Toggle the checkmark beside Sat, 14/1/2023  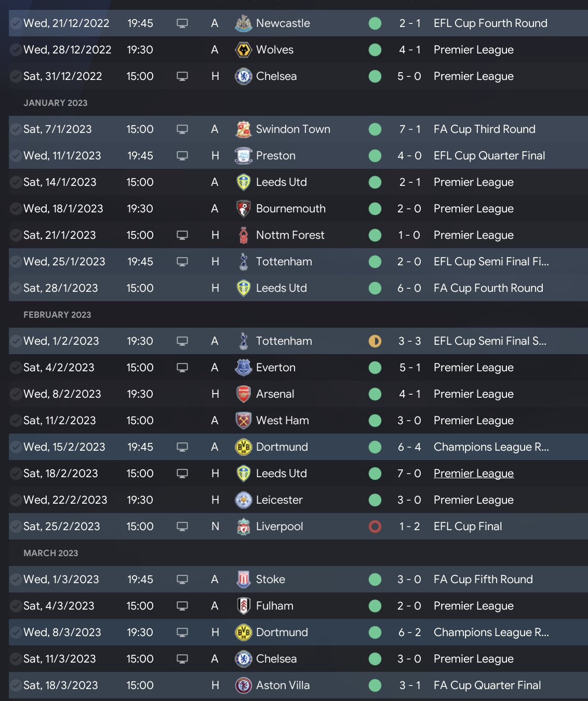click(x=16, y=182)
